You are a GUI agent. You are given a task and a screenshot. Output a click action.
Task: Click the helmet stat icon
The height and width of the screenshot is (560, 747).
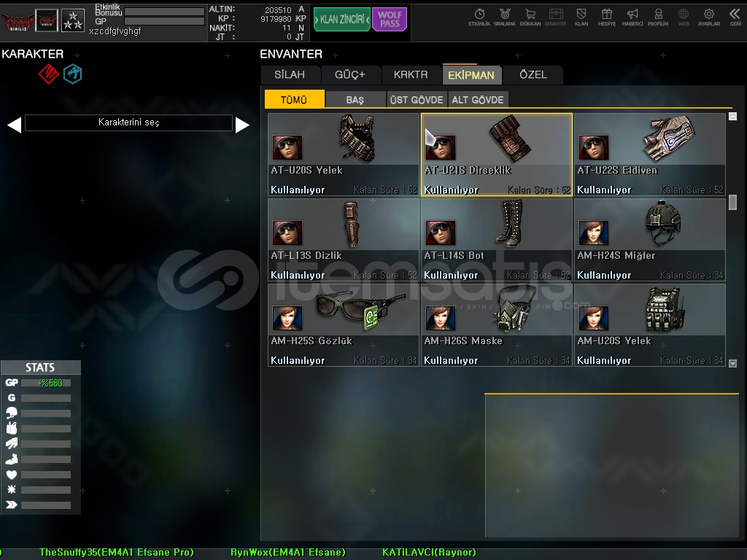12,413
